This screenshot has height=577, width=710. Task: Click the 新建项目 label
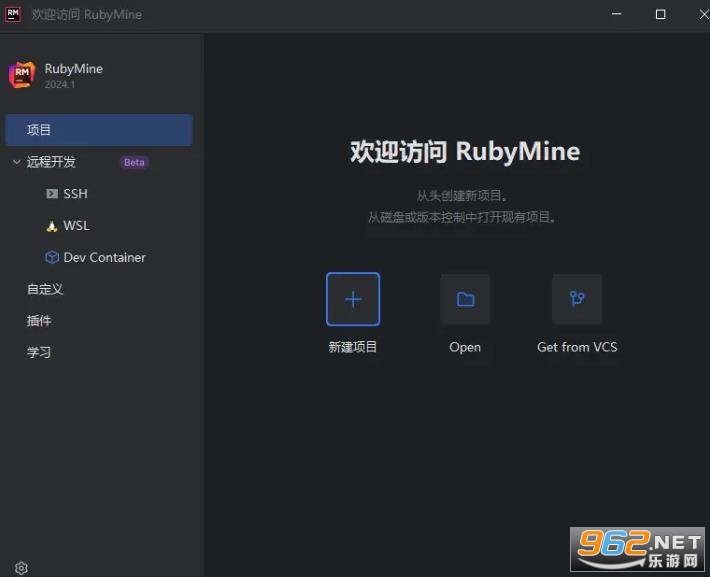pyautogui.click(x=353, y=347)
